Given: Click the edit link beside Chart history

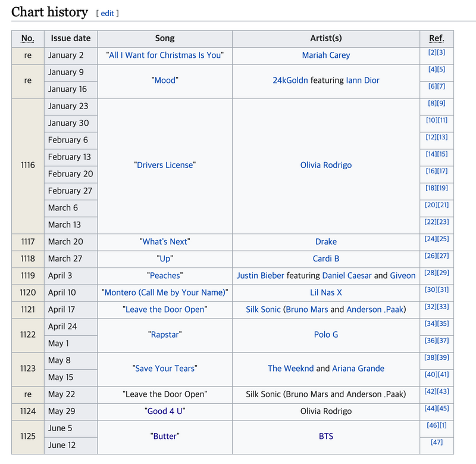Looking at the screenshot, I should pyautogui.click(x=107, y=13).
